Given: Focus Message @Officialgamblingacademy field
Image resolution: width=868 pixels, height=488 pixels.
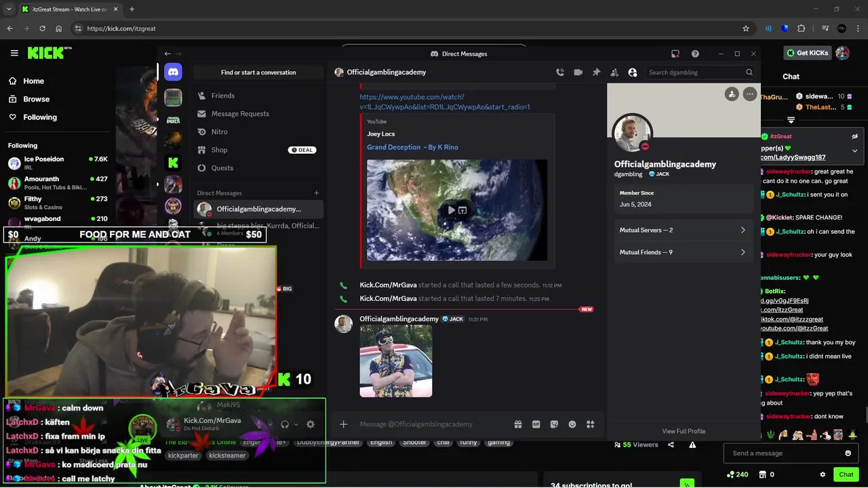Looking at the screenshot, I should coord(434,424).
